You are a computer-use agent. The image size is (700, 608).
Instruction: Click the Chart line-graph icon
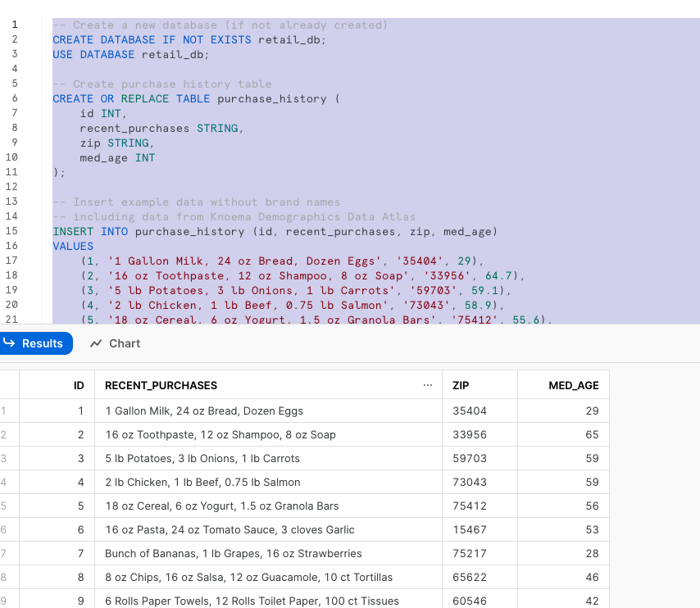point(96,343)
